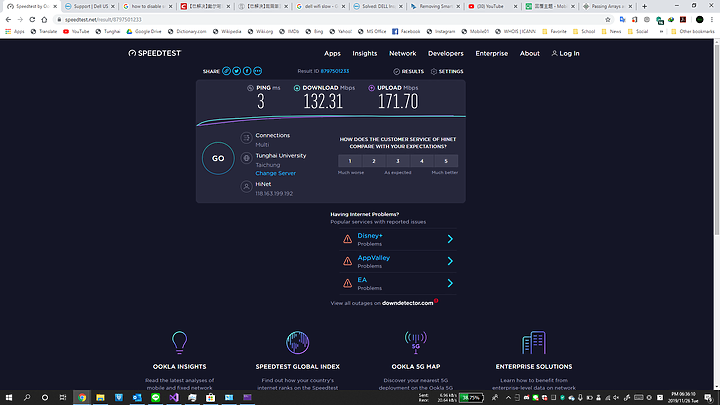
Task: Expand Other bookmarks folder
Action: (692, 32)
